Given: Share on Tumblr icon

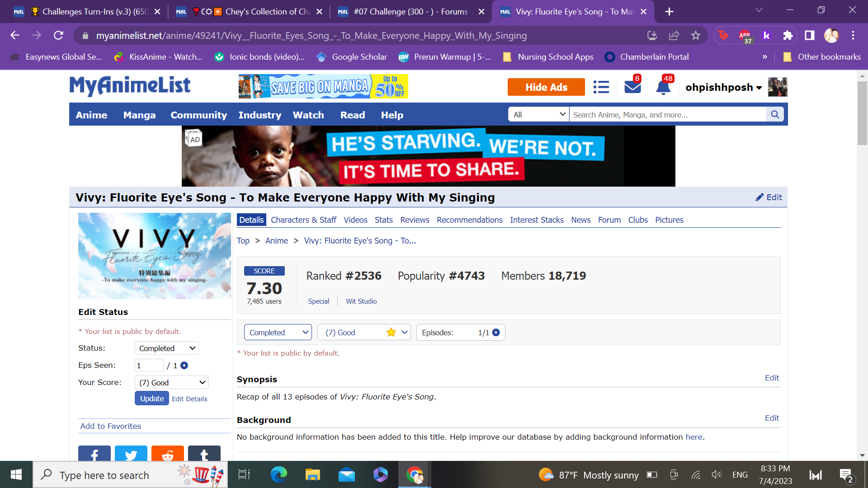Looking at the screenshot, I should click(204, 453).
